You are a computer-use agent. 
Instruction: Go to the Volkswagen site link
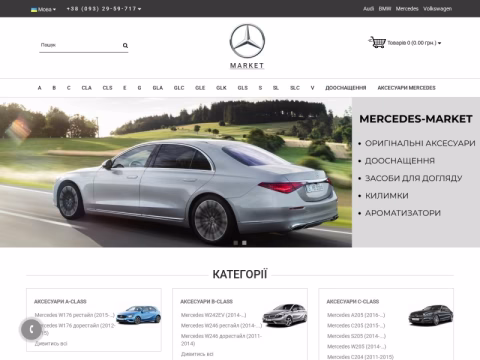437,9
